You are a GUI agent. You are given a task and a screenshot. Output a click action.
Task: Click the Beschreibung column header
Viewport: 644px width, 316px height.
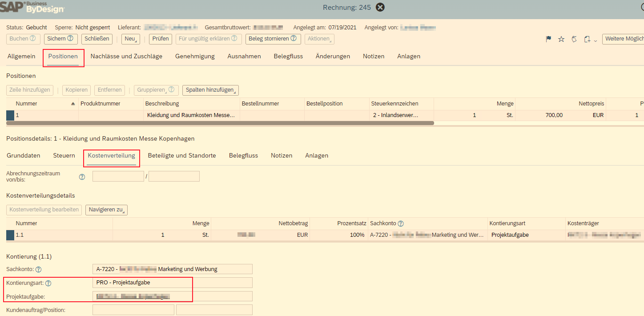tap(191, 104)
